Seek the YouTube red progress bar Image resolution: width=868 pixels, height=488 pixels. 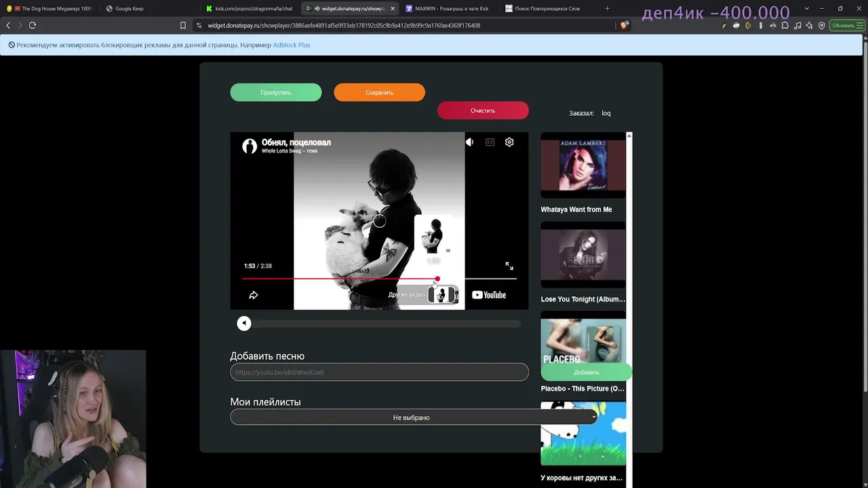pos(379,279)
